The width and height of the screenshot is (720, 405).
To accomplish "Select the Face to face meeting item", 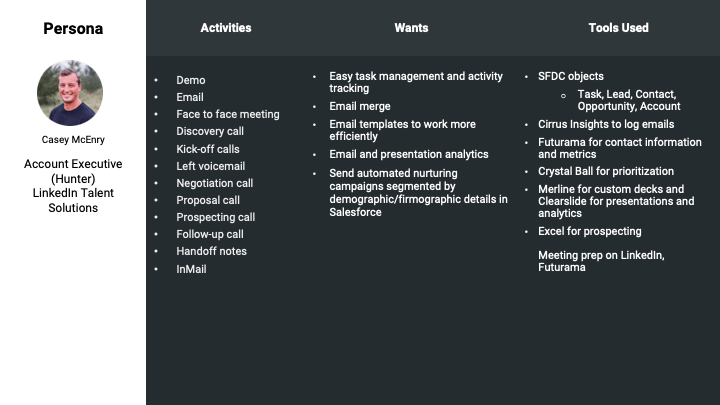I will (x=228, y=114).
